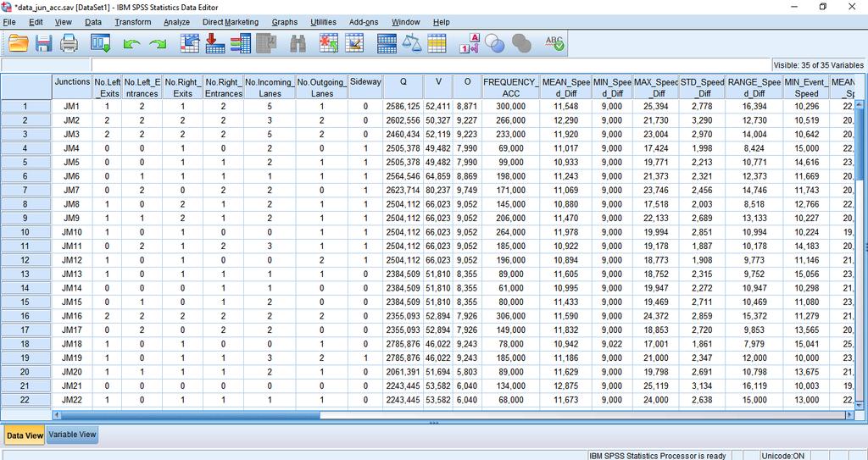Screen dimensions: 868x460
Task: Click the V value 80,237
Action: [x=438, y=190]
